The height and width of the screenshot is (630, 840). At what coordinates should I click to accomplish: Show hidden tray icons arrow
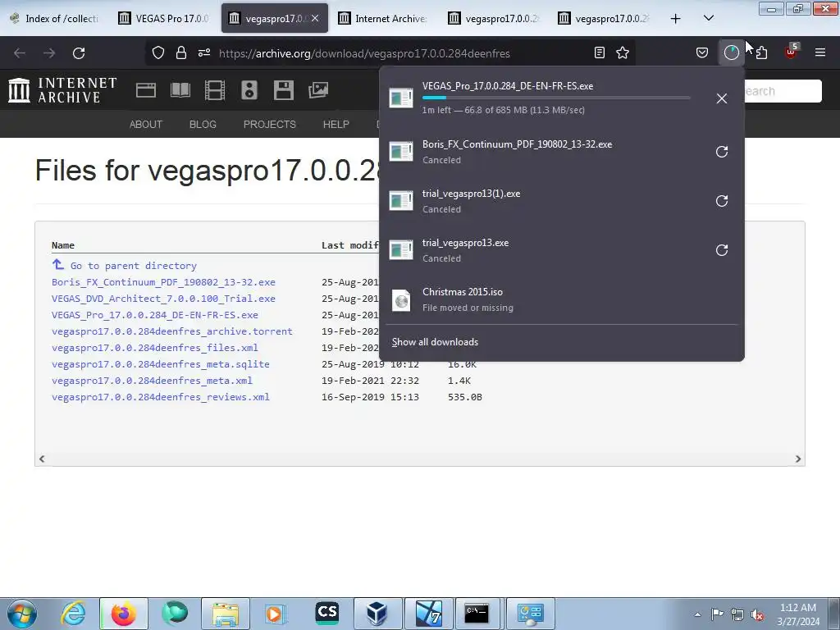click(697, 614)
